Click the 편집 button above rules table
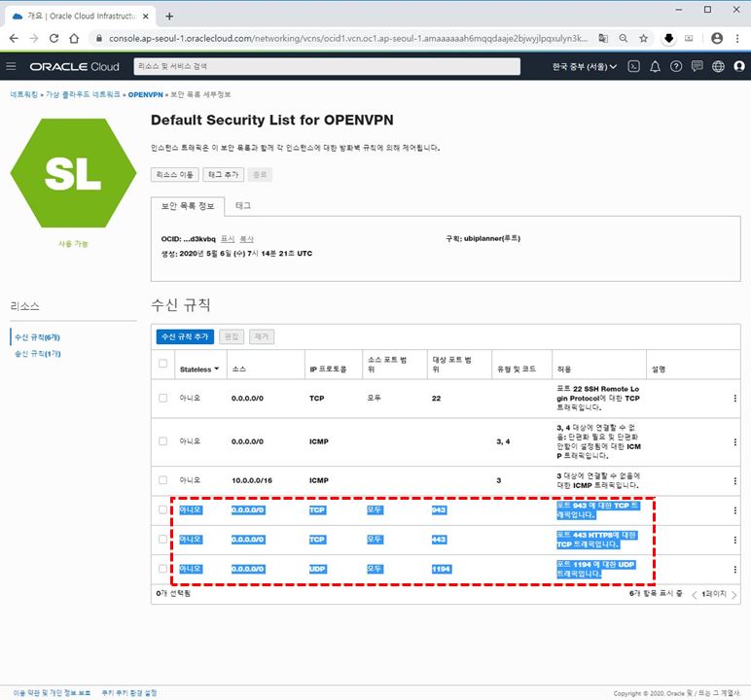Image resolution: width=751 pixels, height=700 pixels. (x=232, y=336)
